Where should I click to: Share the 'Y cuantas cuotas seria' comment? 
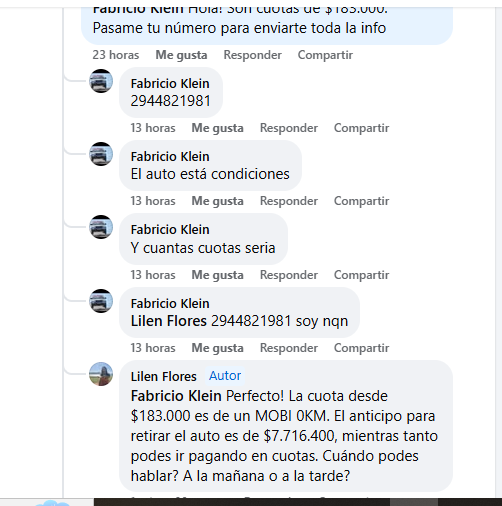coord(361,275)
